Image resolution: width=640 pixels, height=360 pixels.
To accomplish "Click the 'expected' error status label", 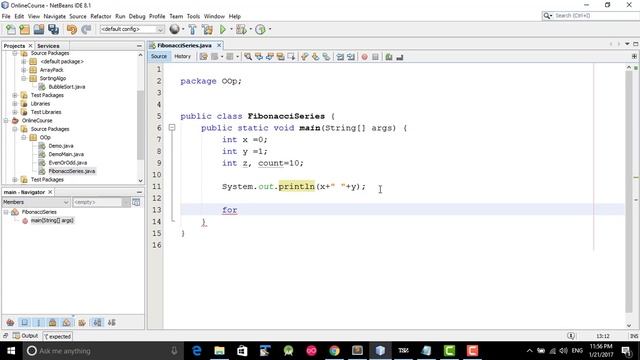I will pos(58,336).
